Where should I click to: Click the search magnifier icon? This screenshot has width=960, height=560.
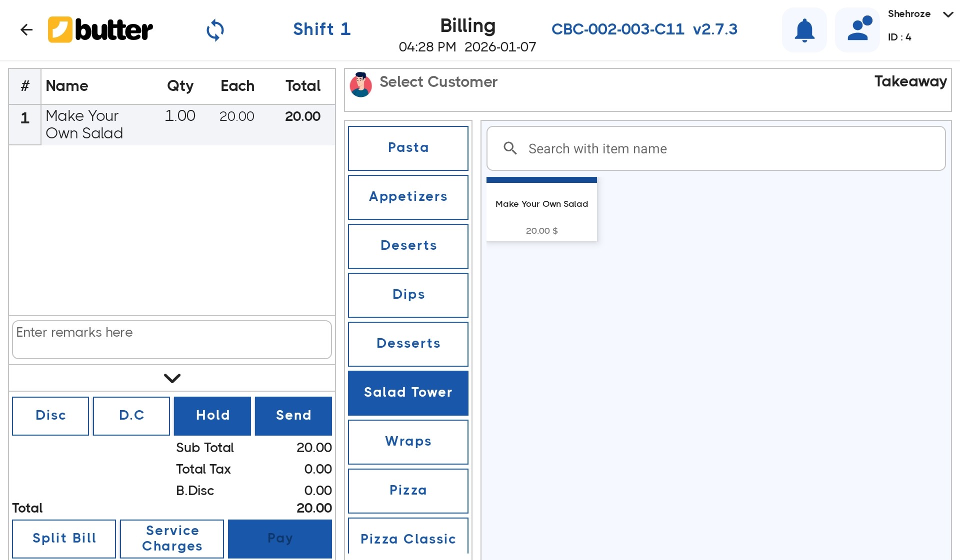[x=510, y=148]
